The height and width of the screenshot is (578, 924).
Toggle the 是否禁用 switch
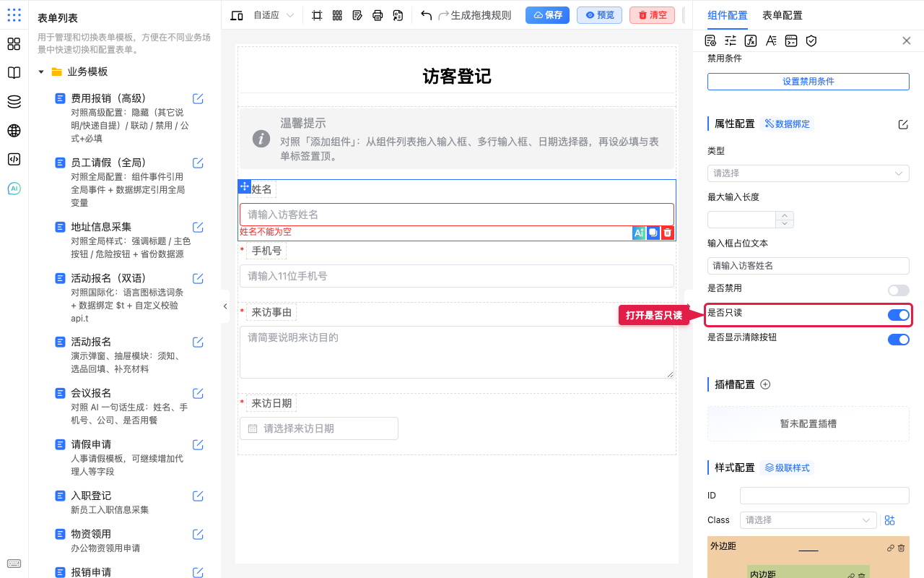899,290
